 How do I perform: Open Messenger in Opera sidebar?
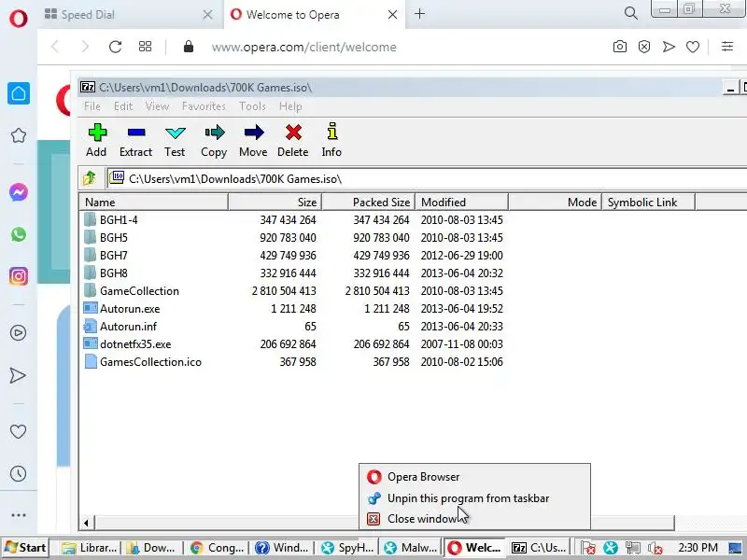coord(19,192)
